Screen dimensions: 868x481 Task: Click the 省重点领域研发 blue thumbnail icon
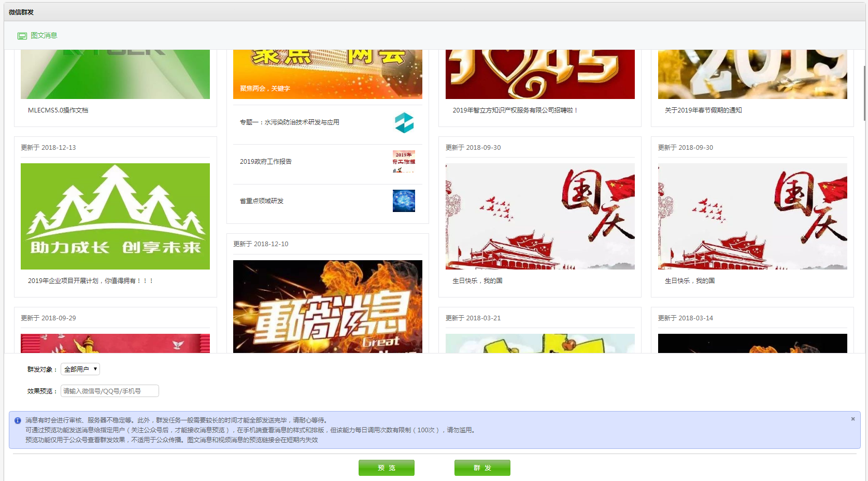(404, 201)
